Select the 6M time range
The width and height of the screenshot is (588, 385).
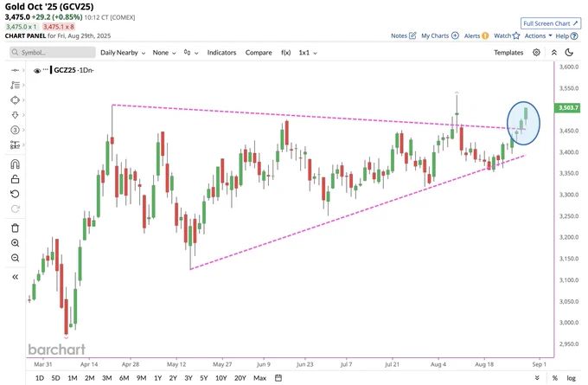pos(125,378)
